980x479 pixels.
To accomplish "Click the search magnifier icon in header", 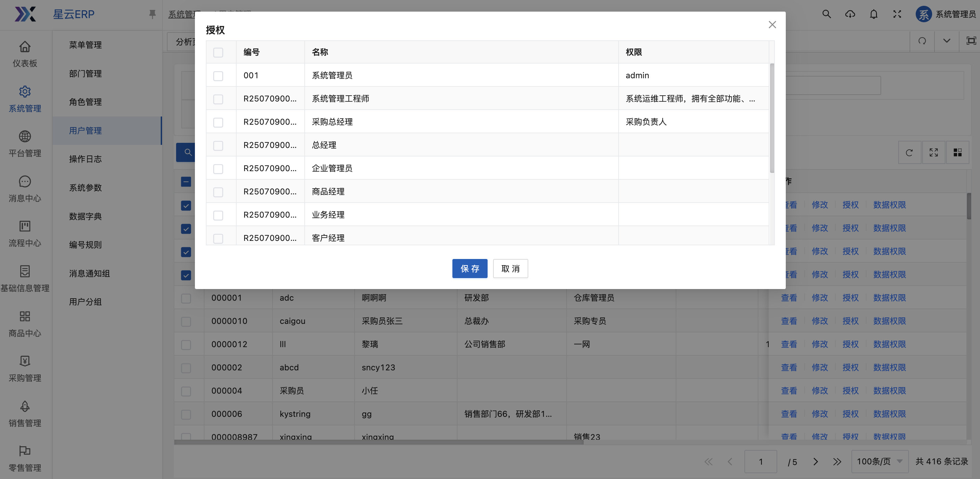I will pyautogui.click(x=826, y=14).
